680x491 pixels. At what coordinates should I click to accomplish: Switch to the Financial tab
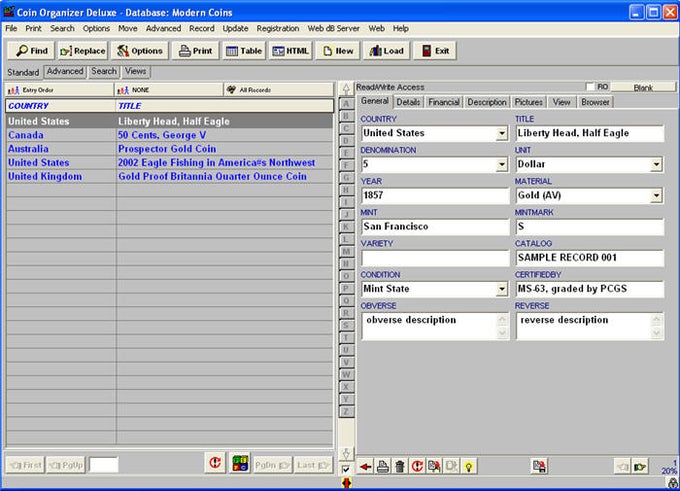coord(443,102)
